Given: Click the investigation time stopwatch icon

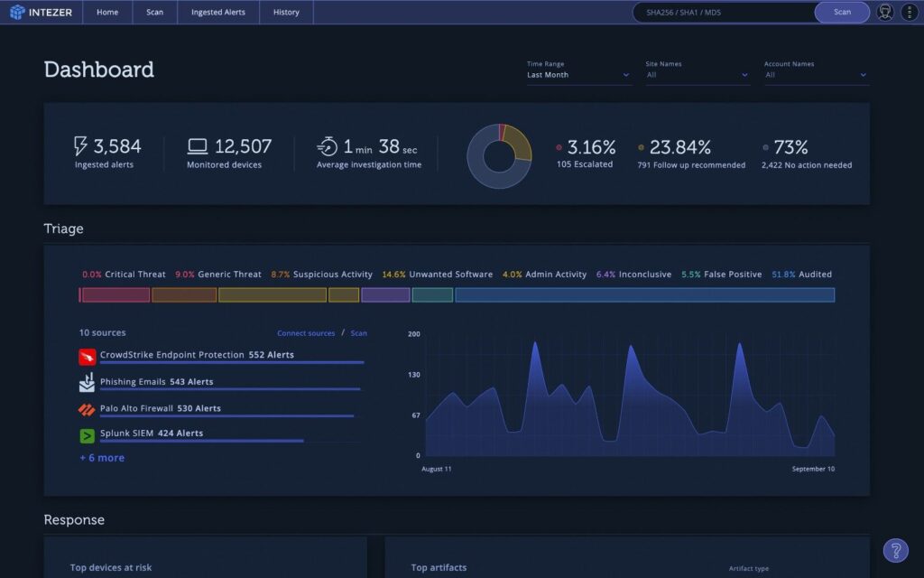Looking at the screenshot, I should pyautogui.click(x=327, y=145).
